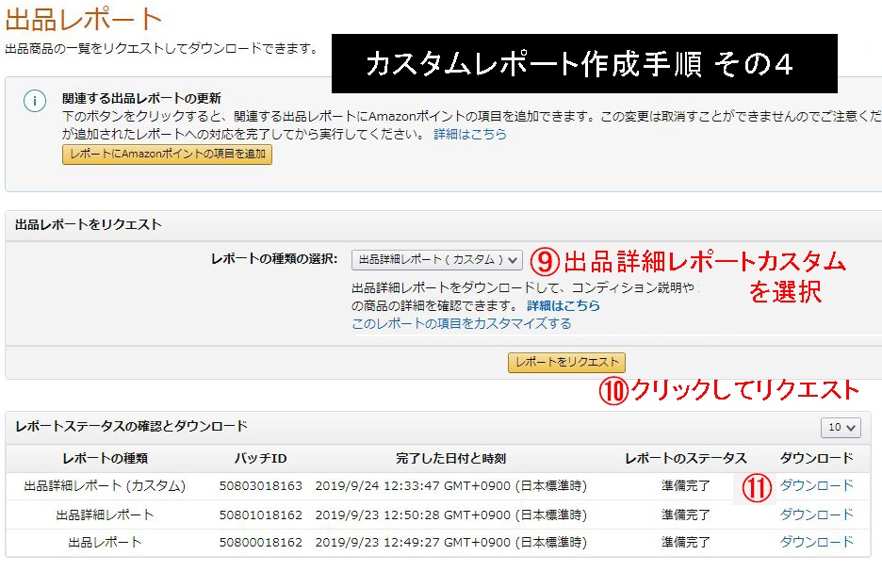The width and height of the screenshot is (882, 588).
Task: Select the 出品レポート row name in table
Action: [105, 542]
